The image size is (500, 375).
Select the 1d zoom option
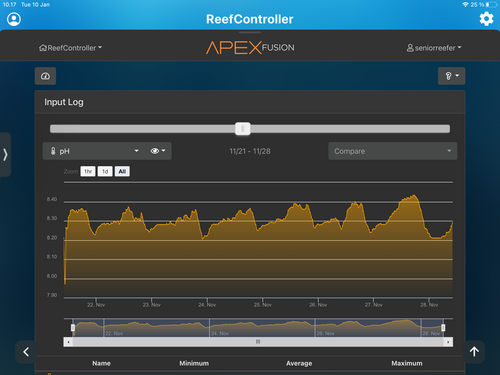pyautogui.click(x=105, y=171)
